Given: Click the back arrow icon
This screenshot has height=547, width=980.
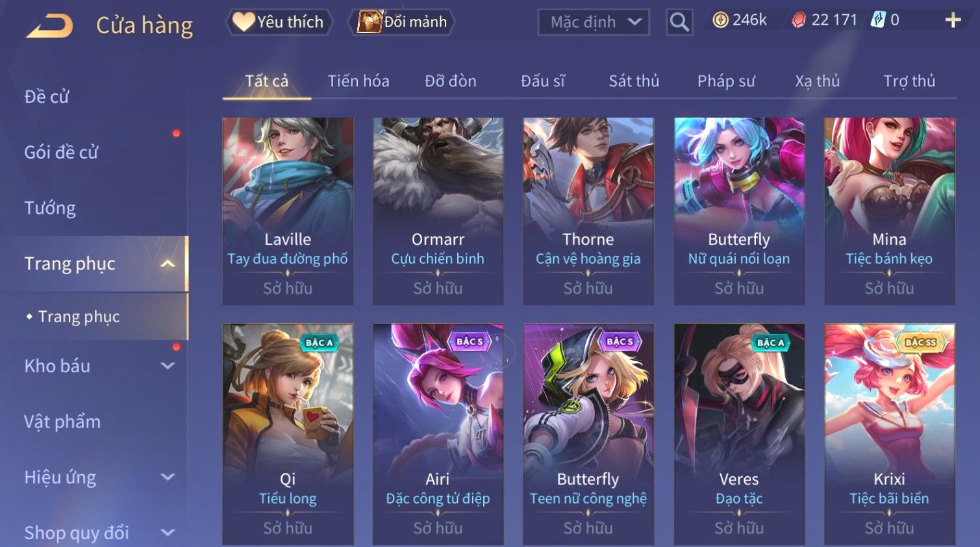Looking at the screenshot, I should pyautogui.click(x=49, y=26).
